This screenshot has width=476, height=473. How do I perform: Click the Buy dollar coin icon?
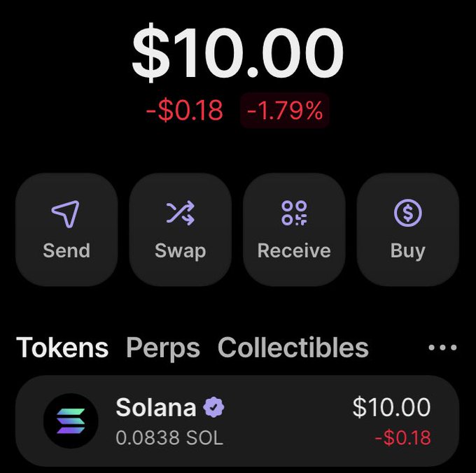pos(407,213)
